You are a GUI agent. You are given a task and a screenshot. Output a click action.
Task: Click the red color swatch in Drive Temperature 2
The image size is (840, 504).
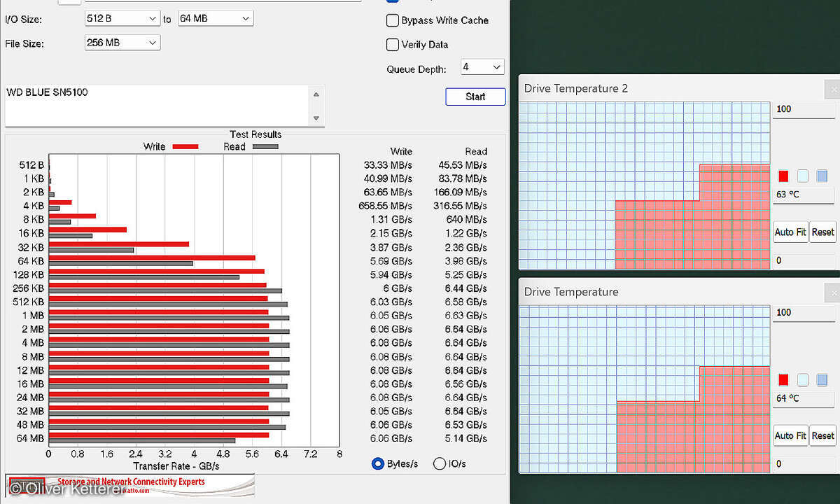[x=783, y=176]
